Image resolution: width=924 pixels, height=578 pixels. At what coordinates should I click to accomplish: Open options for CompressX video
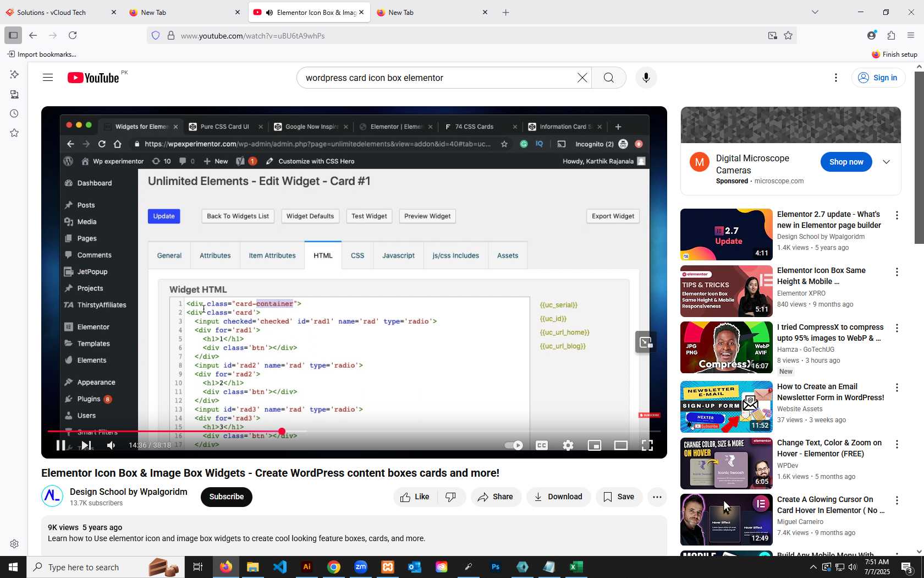click(897, 328)
